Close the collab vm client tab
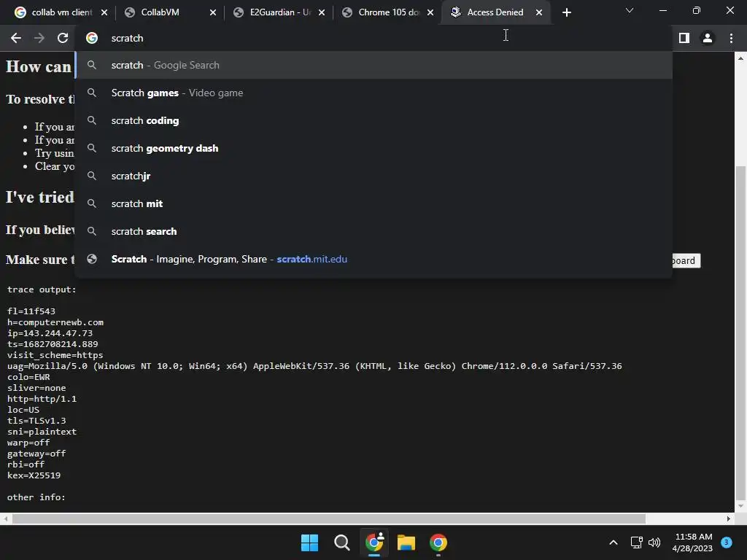Screen dimensions: 747x560 click(104, 12)
